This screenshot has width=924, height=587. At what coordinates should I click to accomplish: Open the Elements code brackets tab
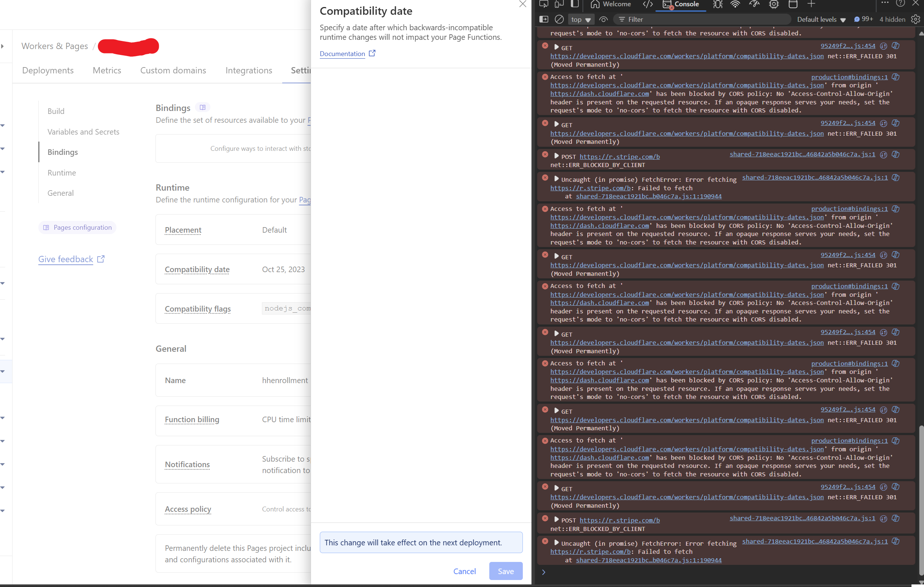coord(647,4)
